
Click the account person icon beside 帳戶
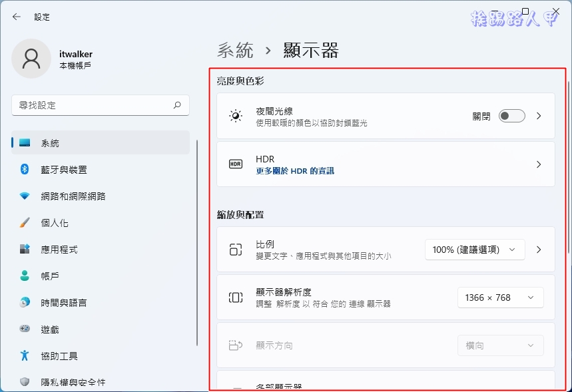point(25,276)
